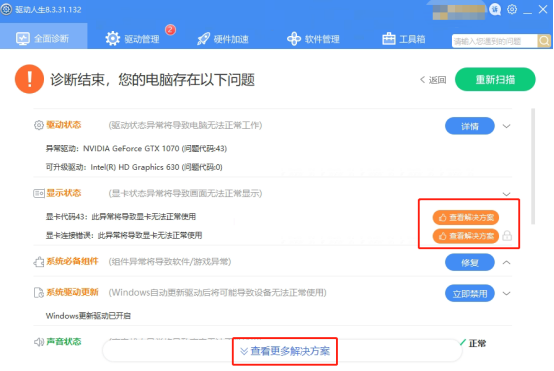Close the 驱动人生 window
Image resolution: width=554 pixels, height=371 pixels.
tap(543, 10)
